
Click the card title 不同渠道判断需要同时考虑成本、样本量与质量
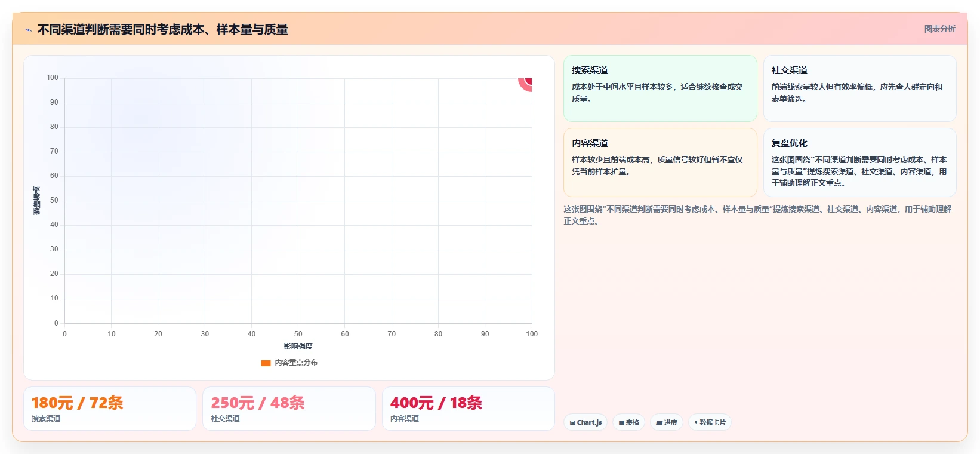click(x=163, y=29)
